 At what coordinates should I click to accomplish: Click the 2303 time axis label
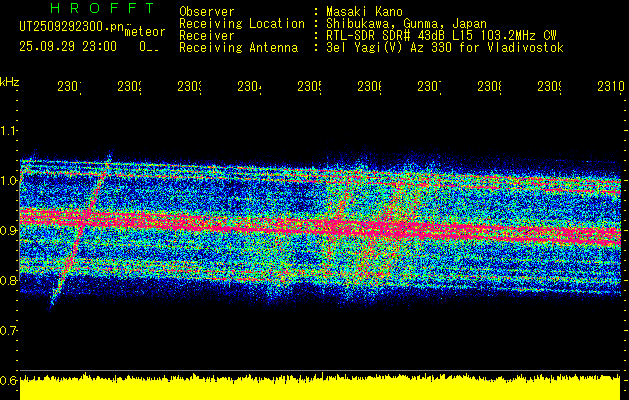(190, 86)
